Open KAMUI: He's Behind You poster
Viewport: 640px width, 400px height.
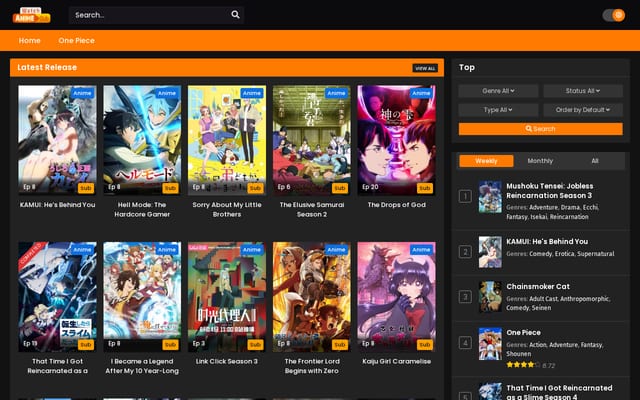(57, 140)
